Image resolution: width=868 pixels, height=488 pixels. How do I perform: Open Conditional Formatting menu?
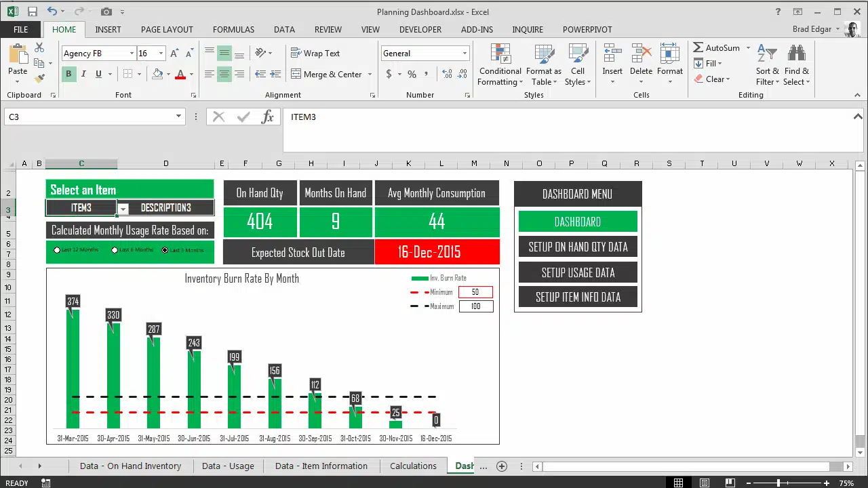tap(500, 65)
